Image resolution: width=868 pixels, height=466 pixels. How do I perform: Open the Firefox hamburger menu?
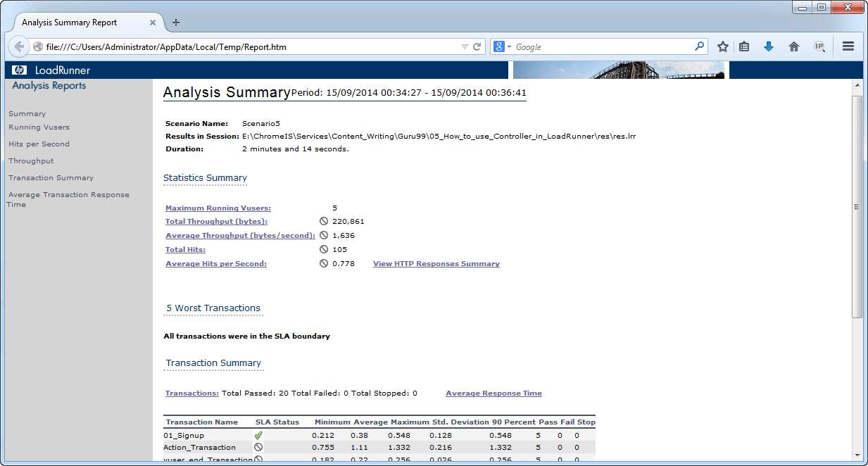[848, 46]
